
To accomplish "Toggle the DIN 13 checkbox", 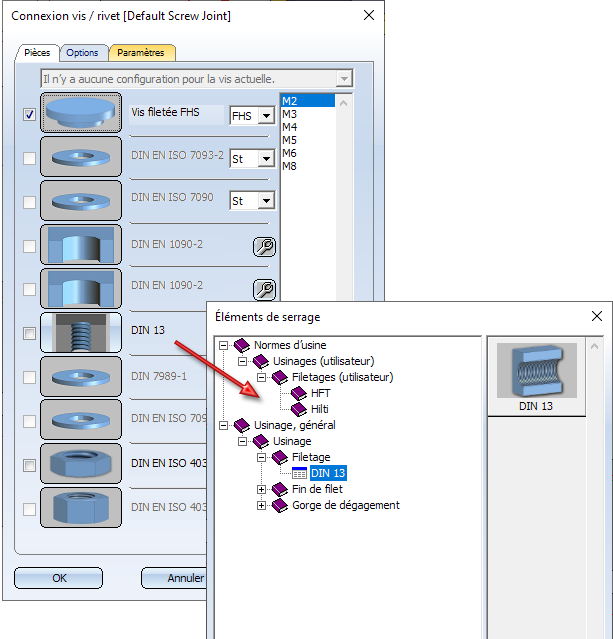I will click(29, 333).
